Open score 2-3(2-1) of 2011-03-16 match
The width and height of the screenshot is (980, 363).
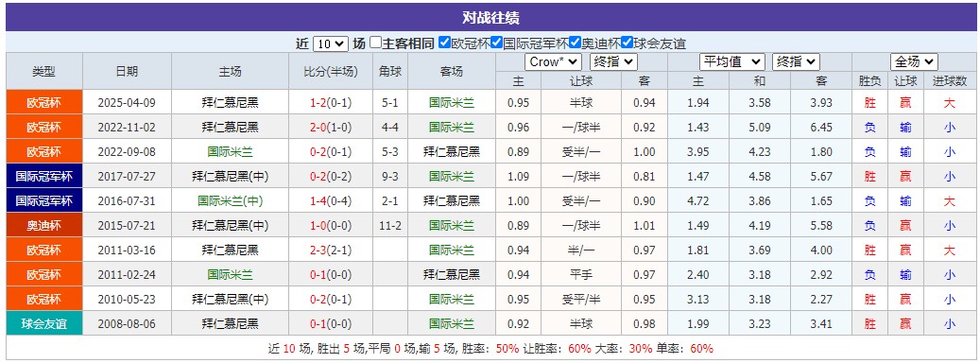(x=331, y=251)
